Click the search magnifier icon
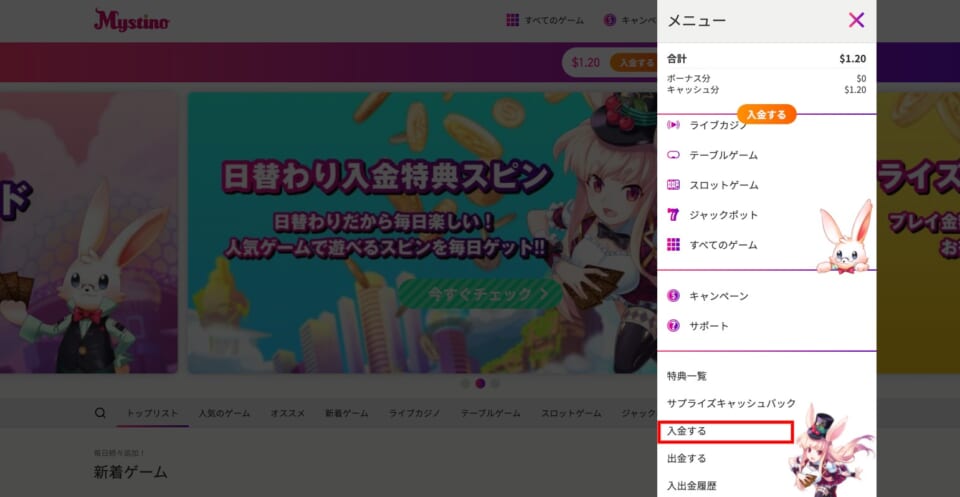 click(x=100, y=413)
